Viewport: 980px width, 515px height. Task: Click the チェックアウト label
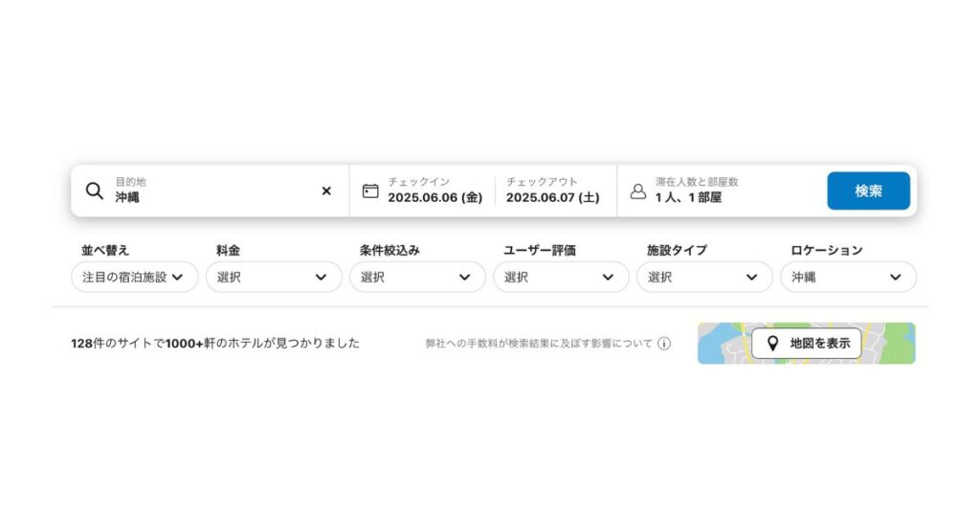(542, 181)
